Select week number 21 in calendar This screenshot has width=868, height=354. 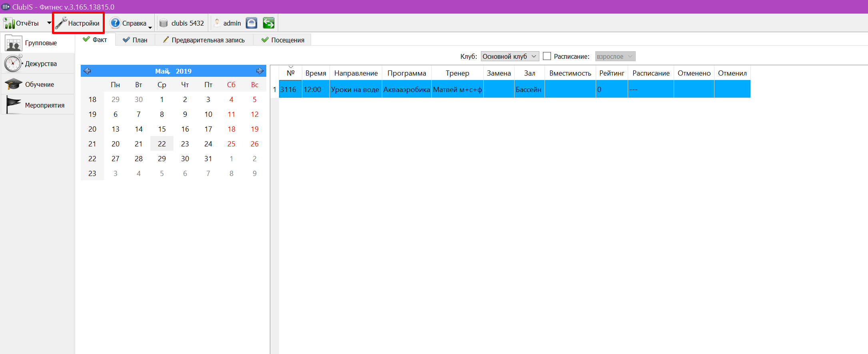[92, 144]
